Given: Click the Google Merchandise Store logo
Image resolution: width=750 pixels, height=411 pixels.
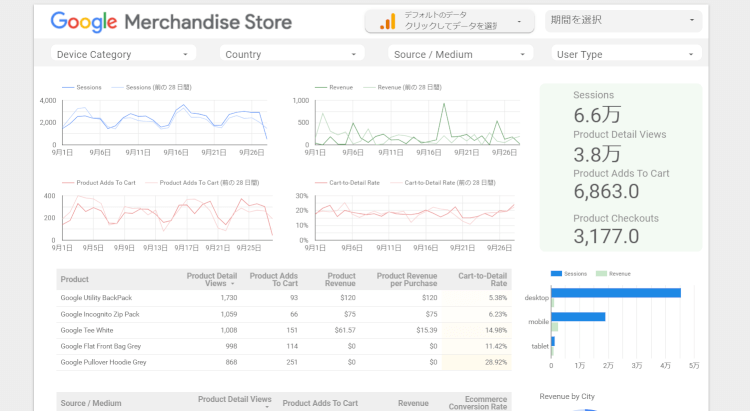Looking at the screenshot, I should [171, 22].
